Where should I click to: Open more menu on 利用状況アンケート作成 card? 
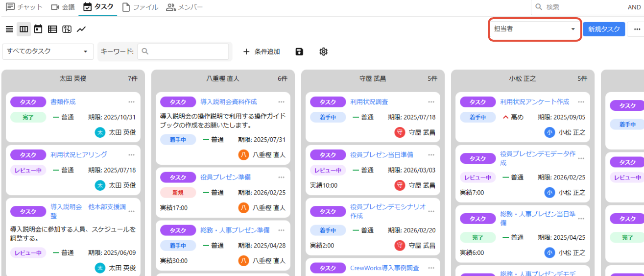581,102
